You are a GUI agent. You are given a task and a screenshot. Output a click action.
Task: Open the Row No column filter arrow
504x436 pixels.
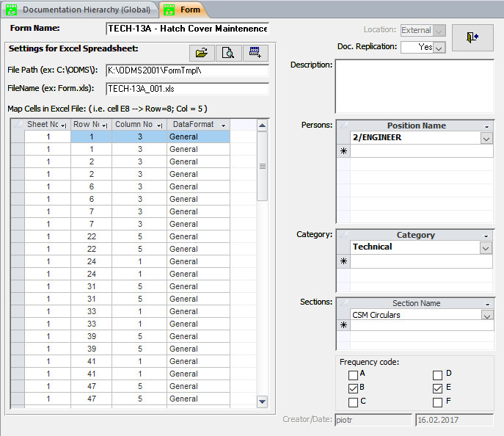tap(105, 126)
